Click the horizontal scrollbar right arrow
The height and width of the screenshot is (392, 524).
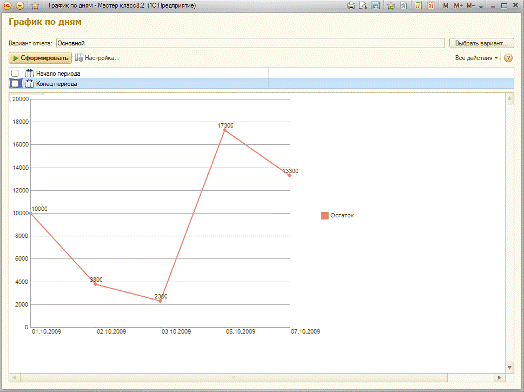[x=500, y=378]
